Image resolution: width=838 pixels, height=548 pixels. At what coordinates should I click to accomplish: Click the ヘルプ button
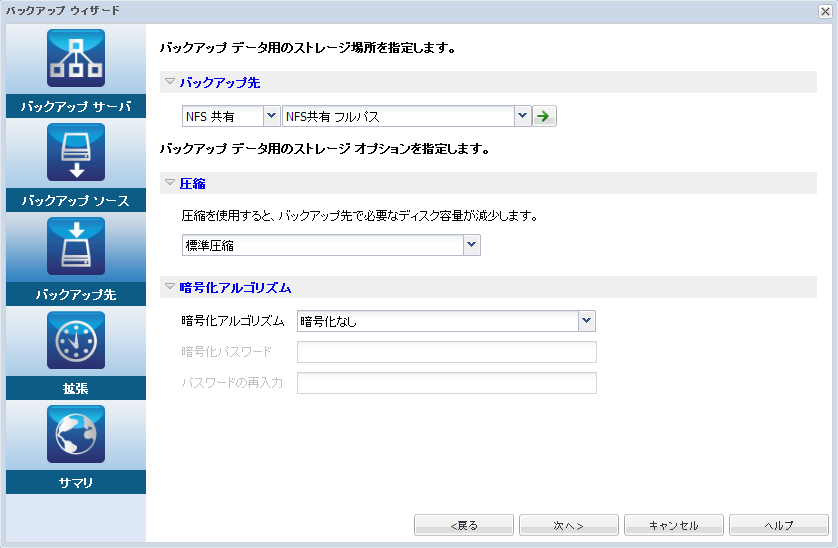point(779,525)
